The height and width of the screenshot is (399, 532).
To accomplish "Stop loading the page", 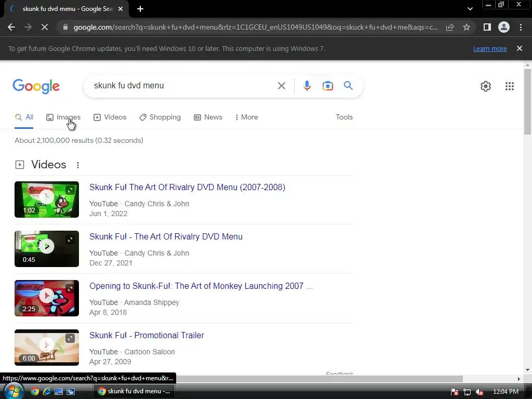I will (45, 27).
